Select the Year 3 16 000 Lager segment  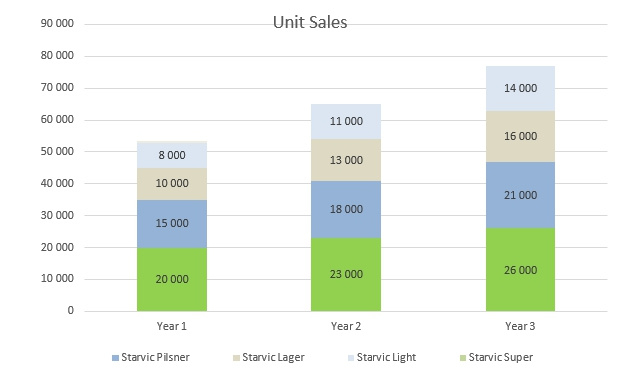pos(520,137)
